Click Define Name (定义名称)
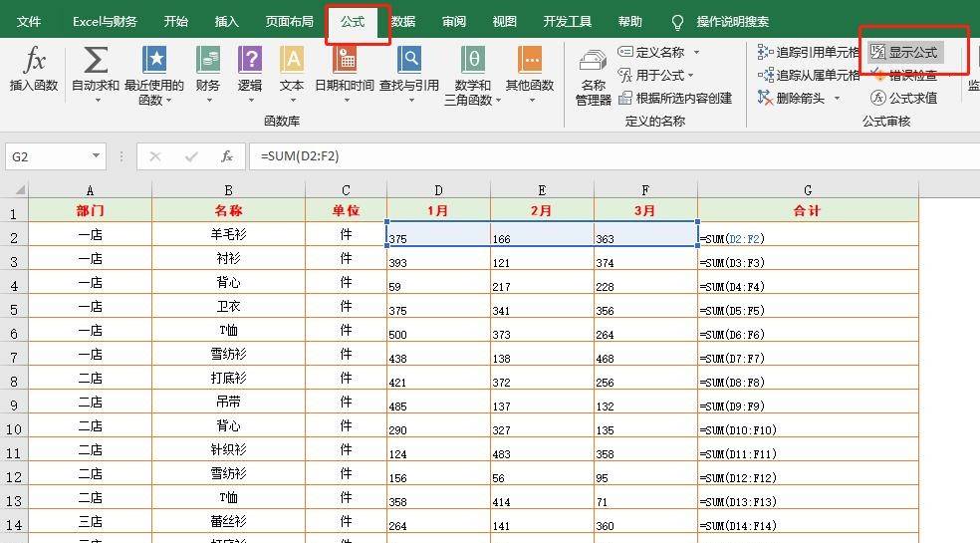980x543 pixels. [651, 52]
